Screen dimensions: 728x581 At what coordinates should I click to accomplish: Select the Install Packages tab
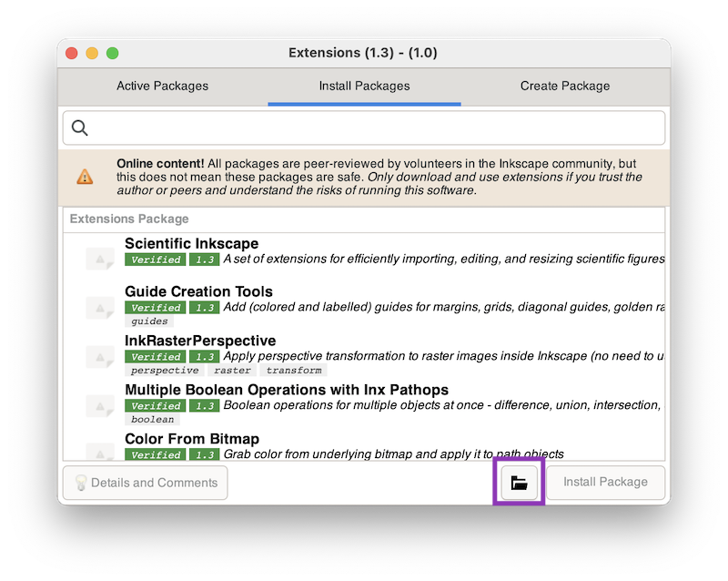[x=364, y=87]
